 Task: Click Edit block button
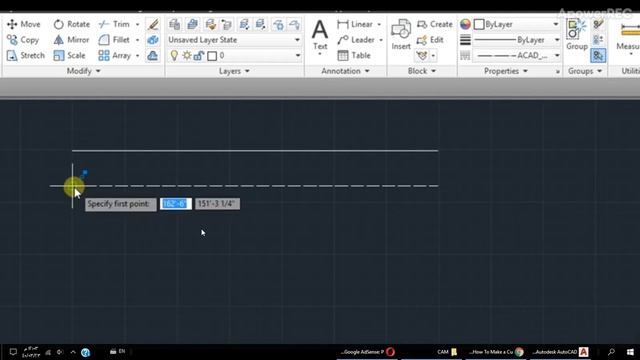(x=430, y=40)
